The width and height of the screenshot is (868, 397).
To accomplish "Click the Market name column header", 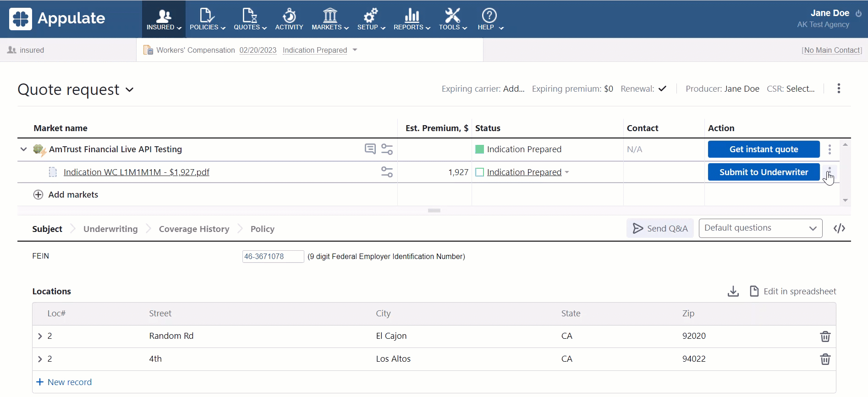I will click(60, 128).
